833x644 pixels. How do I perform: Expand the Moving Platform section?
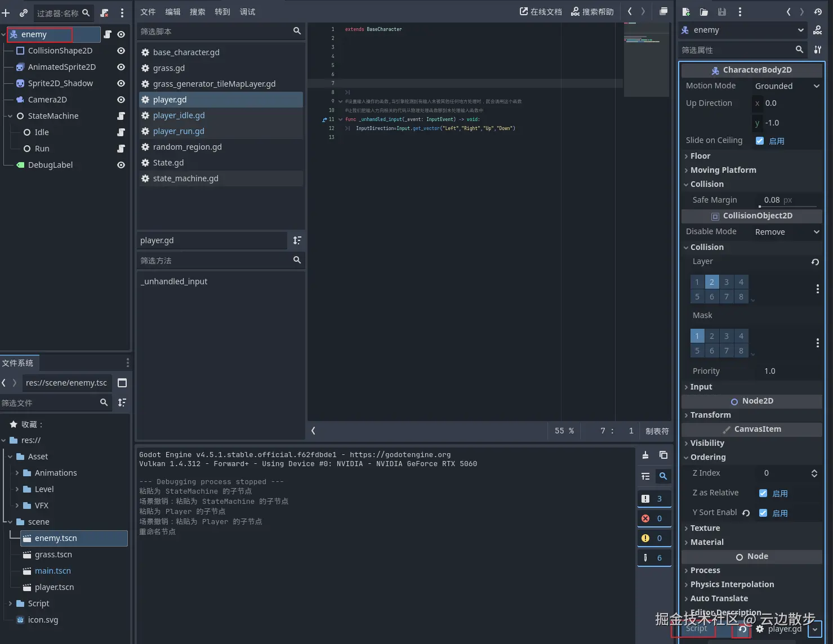pyautogui.click(x=723, y=170)
